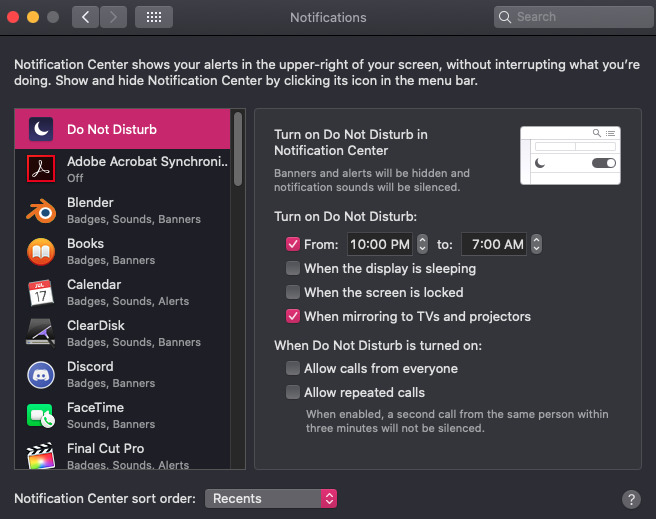Image resolution: width=656 pixels, height=519 pixels.
Task: Open the help question mark button
Action: pos(631,499)
